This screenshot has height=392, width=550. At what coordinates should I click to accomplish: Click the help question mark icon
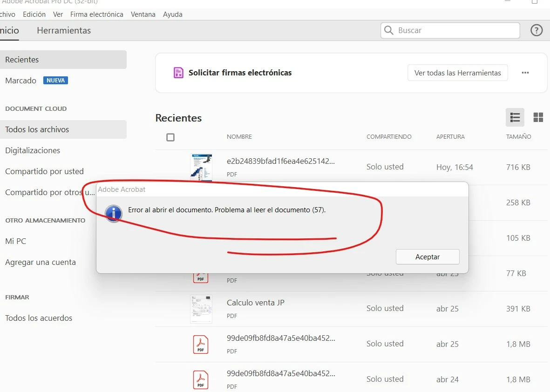coord(536,31)
